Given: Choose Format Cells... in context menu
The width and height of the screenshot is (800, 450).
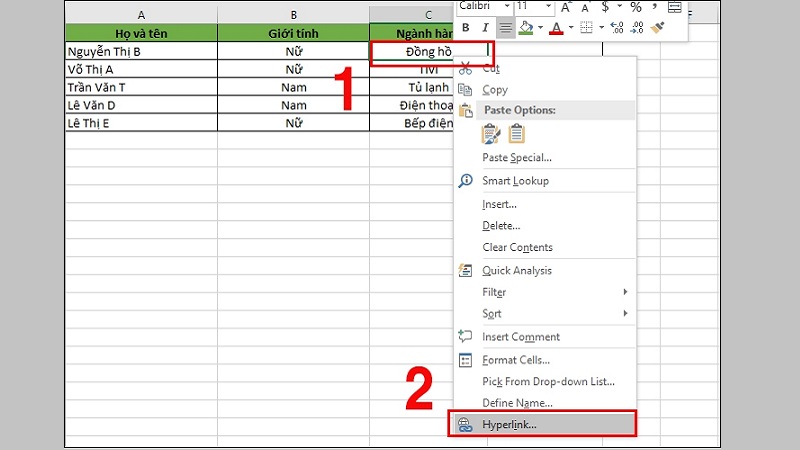Looking at the screenshot, I should pos(516,360).
